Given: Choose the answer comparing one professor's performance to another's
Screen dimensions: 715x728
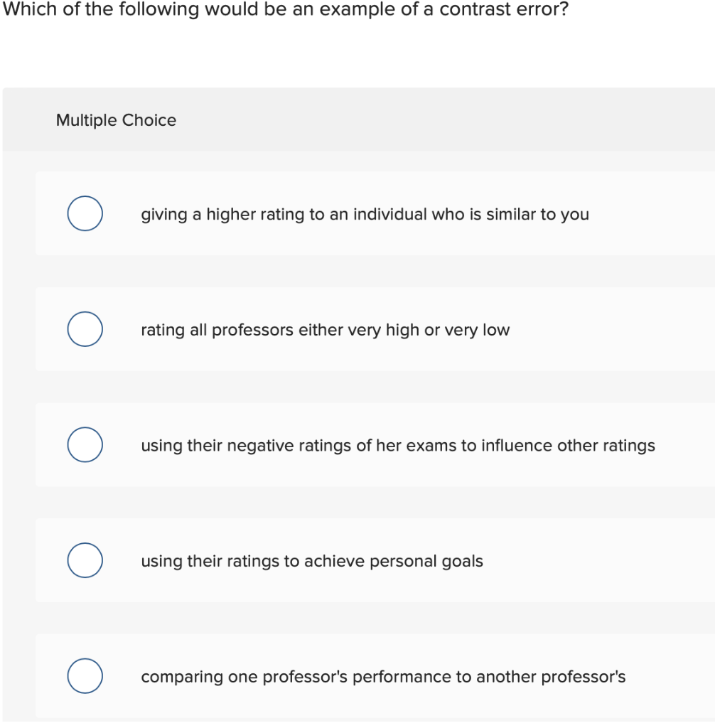Looking at the screenshot, I should [382, 677].
